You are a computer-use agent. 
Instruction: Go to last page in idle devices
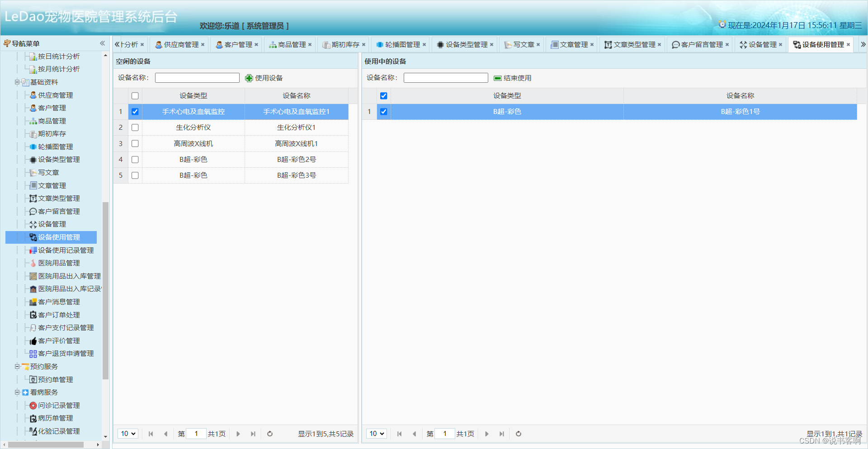[253, 434]
